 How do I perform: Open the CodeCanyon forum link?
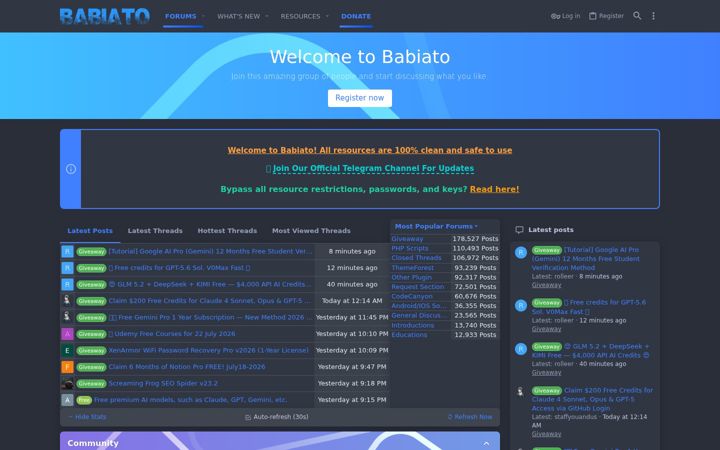[412, 297]
